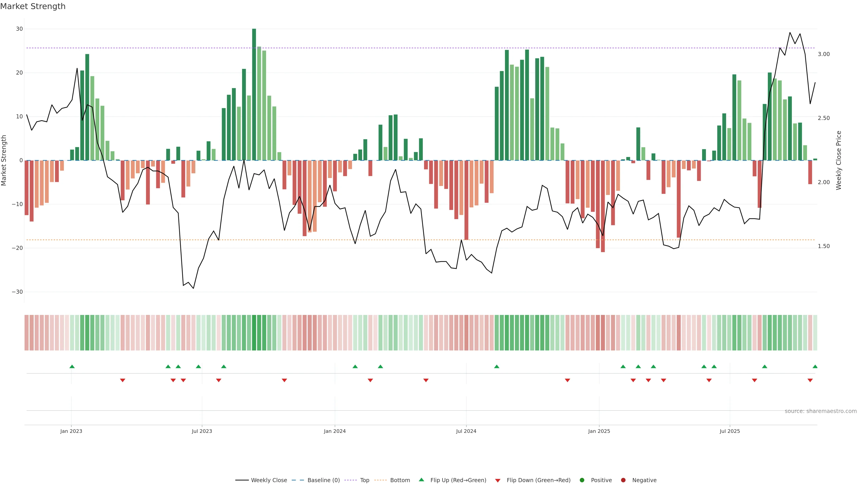The image size is (868, 488).
Task: Click the tallest dark green bar reaching 30
Action: pyautogui.click(x=254, y=94)
